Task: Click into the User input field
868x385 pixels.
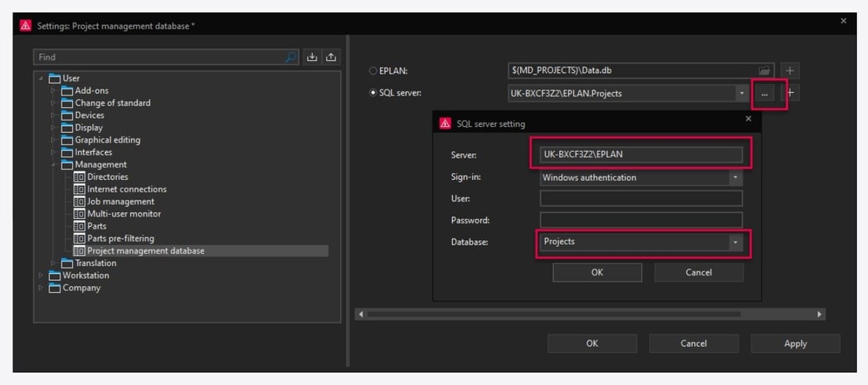Action: [641, 198]
